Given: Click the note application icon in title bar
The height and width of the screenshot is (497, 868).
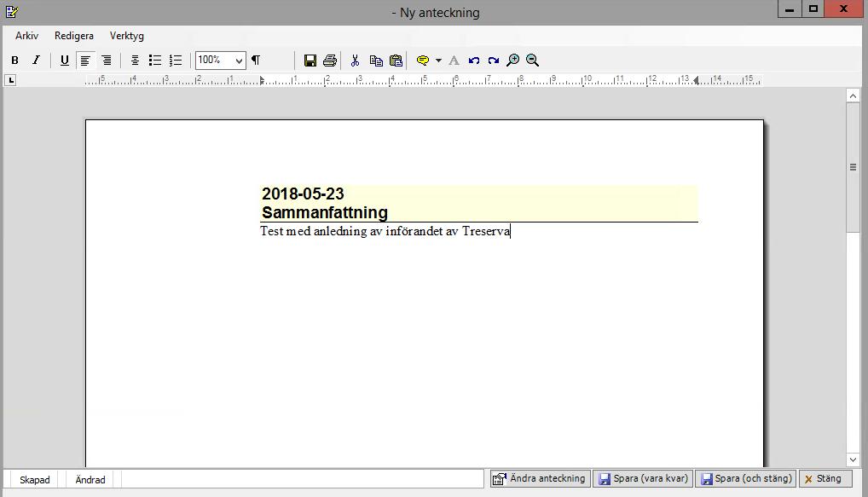Looking at the screenshot, I should tap(12, 12).
